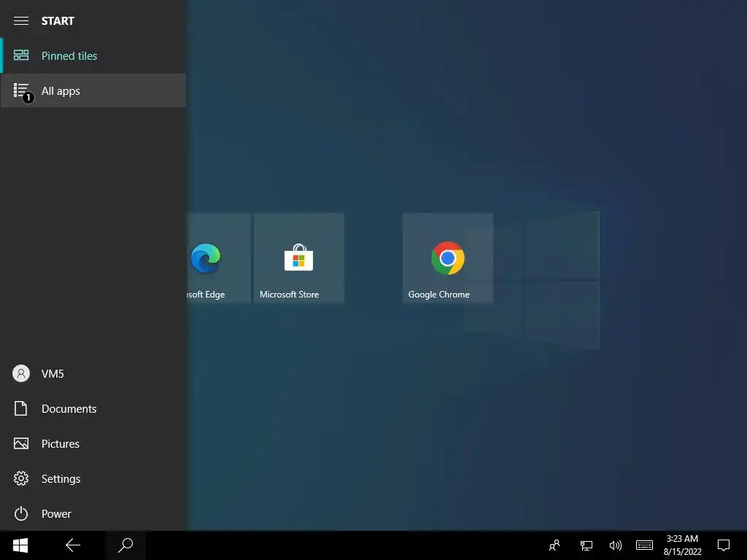Viewport: 747px width, 560px height.
Task: Click the All apps list icon
Action: pos(23,91)
